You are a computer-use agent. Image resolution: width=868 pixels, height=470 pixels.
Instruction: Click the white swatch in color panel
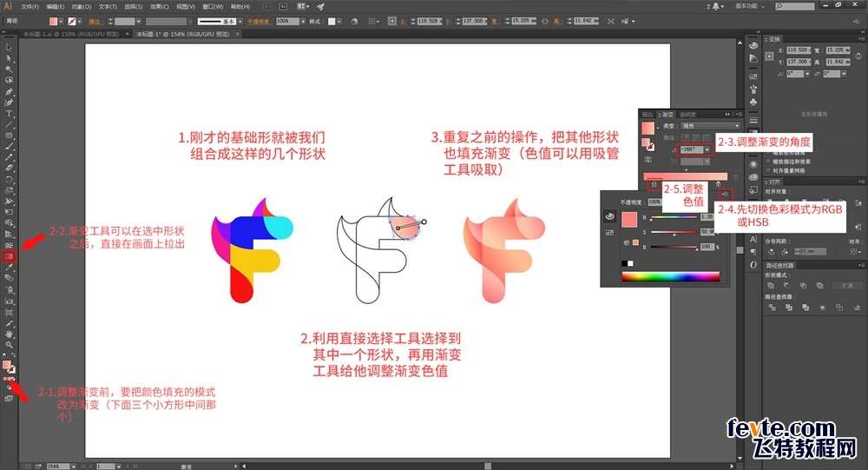630,263
